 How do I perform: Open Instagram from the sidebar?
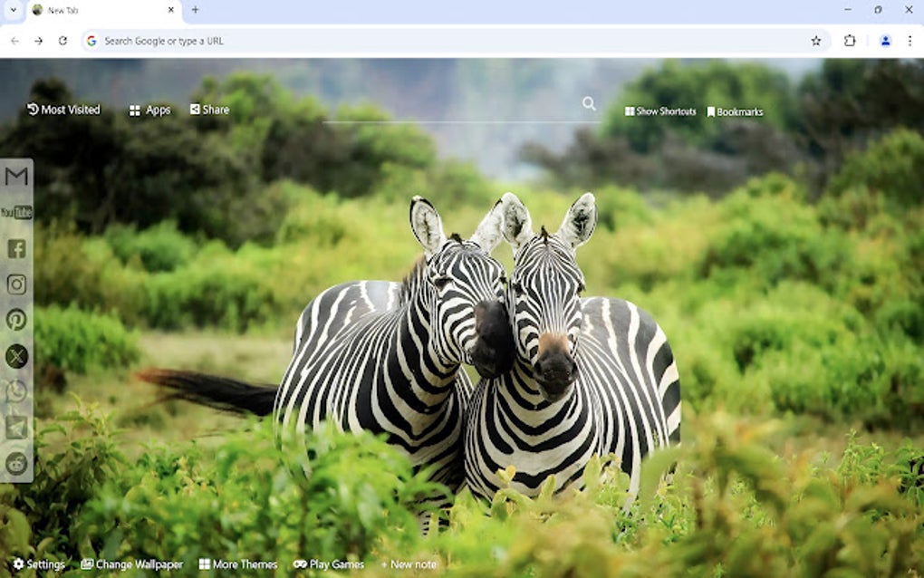[x=16, y=284]
